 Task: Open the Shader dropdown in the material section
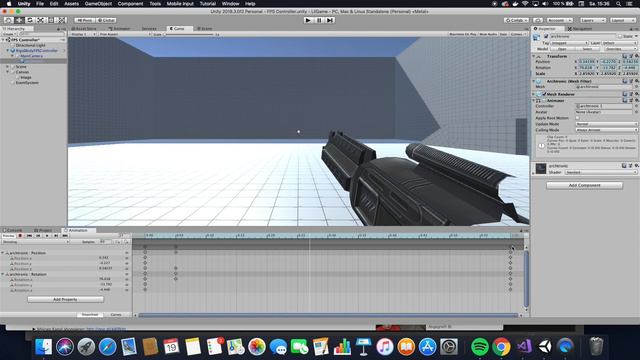[x=601, y=172]
